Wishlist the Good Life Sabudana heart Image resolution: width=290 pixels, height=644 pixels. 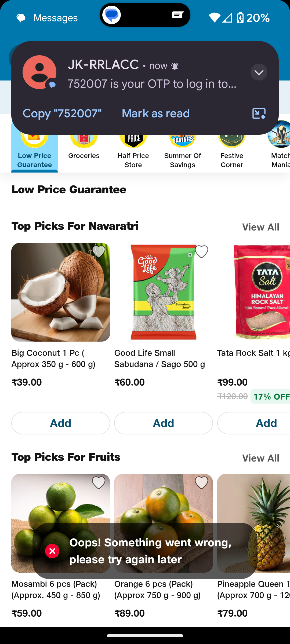(x=201, y=252)
